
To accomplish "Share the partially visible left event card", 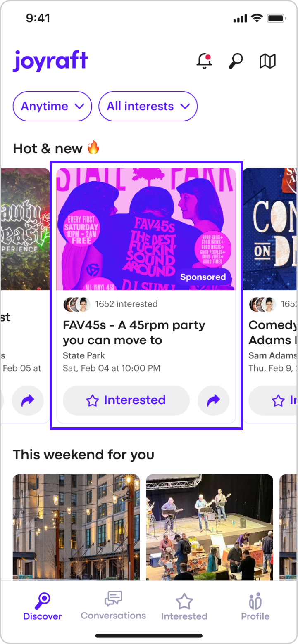I will pos(28,400).
